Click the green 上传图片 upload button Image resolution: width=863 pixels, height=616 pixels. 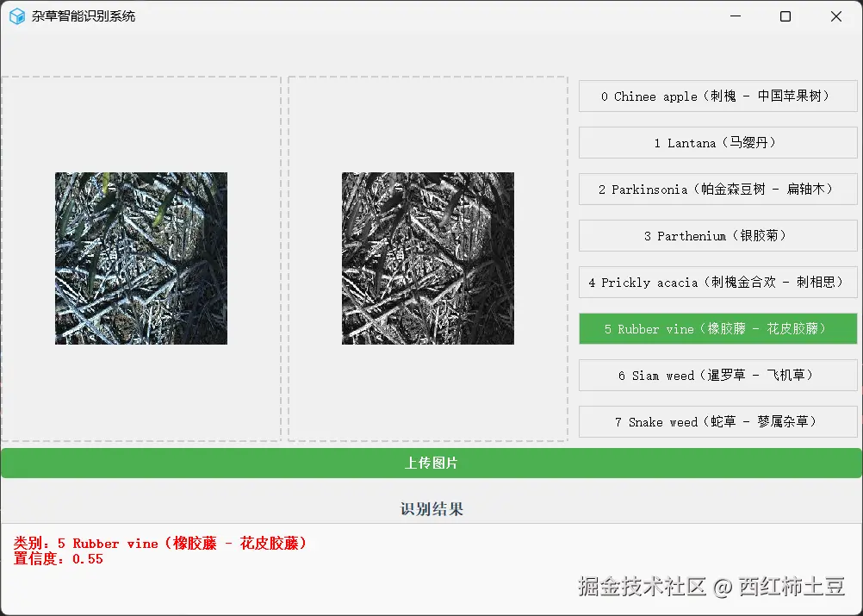pyautogui.click(x=431, y=463)
